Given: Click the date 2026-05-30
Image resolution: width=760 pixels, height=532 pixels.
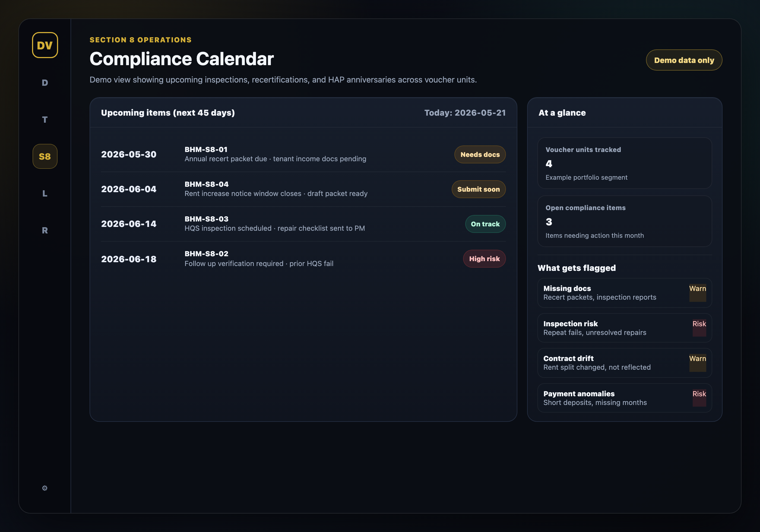Looking at the screenshot, I should click(129, 154).
